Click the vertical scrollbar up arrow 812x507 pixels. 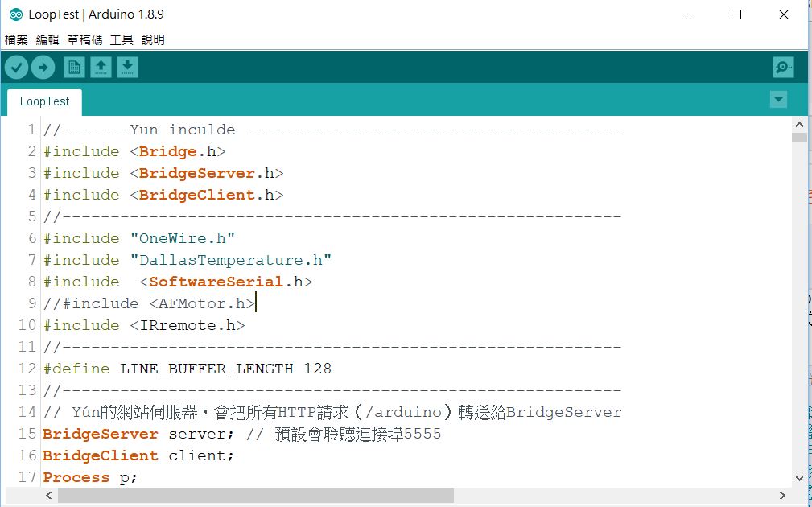coord(799,125)
